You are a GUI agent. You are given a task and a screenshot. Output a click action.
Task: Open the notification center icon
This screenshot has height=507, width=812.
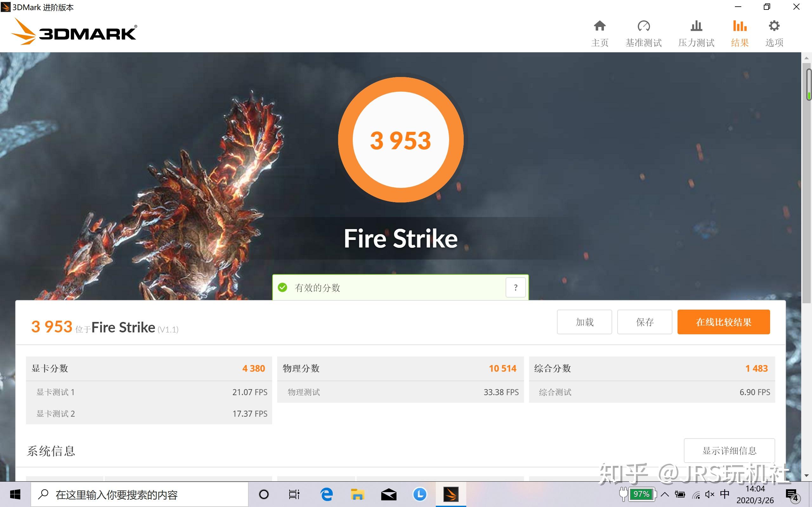pyautogui.click(x=792, y=495)
